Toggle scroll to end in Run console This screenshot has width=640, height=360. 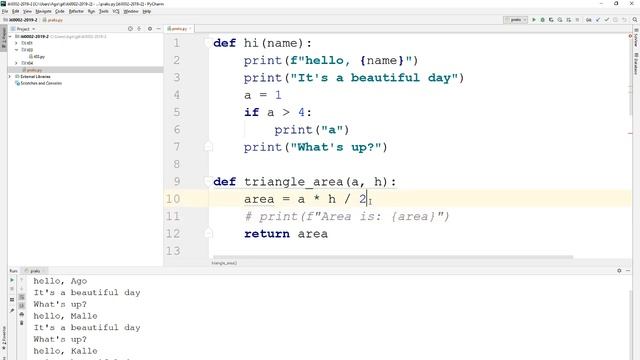point(22,306)
